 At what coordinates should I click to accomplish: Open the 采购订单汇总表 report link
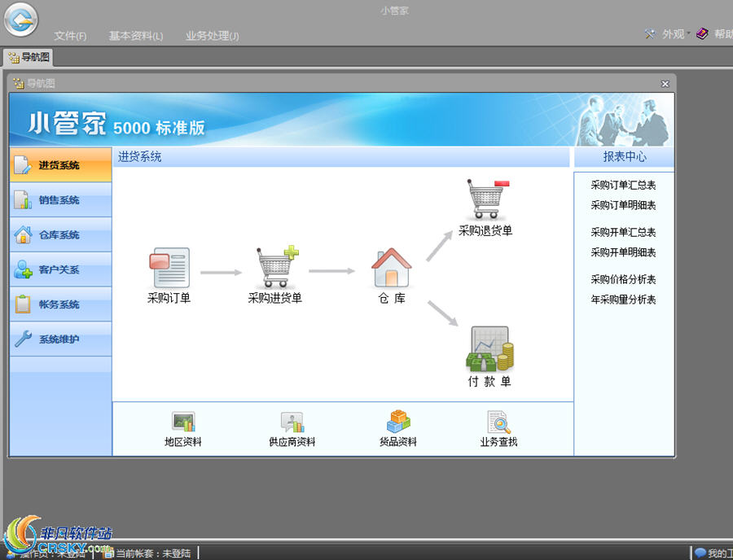tap(623, 186)
